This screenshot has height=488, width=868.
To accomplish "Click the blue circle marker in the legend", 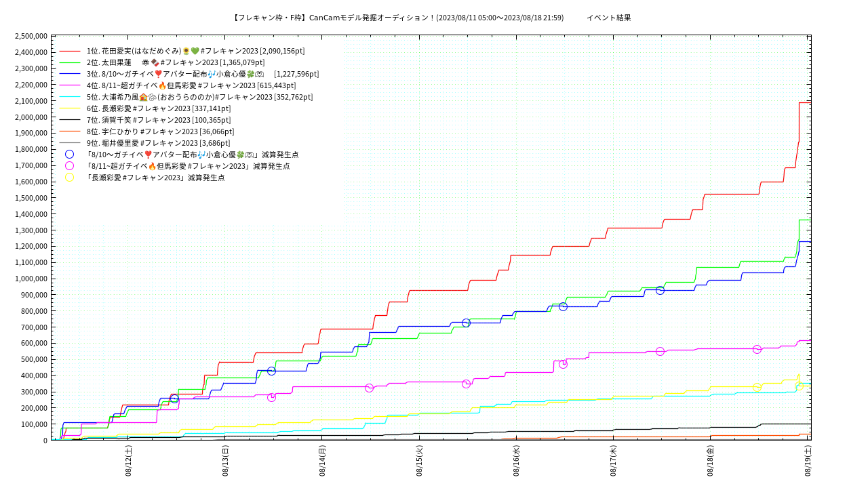I will coord(69,155).
